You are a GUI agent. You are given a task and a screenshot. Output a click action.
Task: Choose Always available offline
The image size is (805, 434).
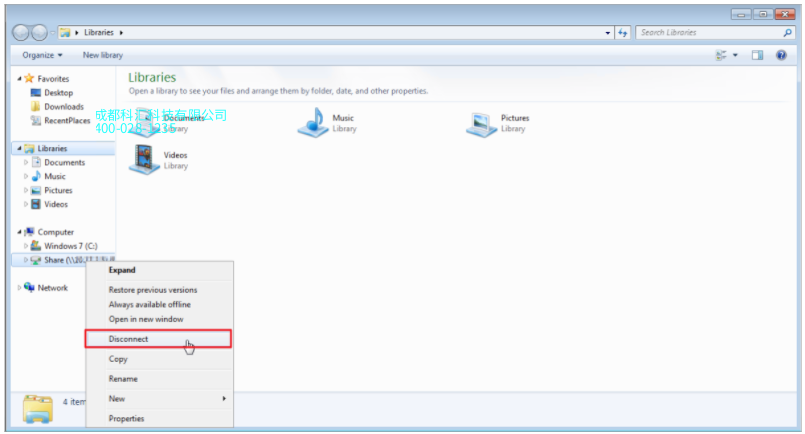pyautogui.click(x=159, y=305)
